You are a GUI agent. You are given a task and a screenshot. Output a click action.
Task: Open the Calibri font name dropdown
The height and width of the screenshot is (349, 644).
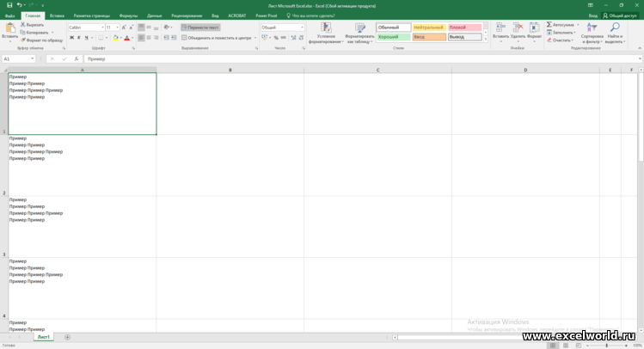point(102,28)
